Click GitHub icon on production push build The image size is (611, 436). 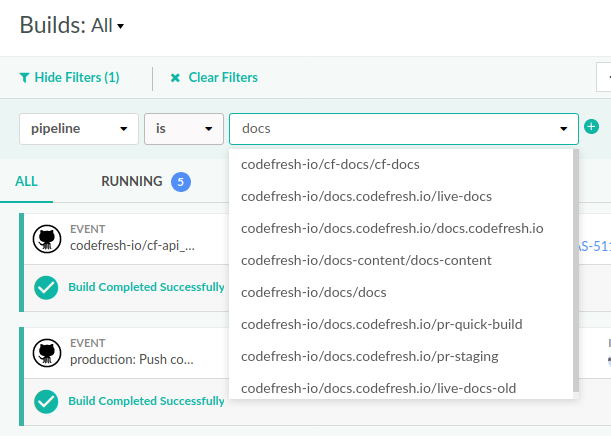tap(47, 352)
